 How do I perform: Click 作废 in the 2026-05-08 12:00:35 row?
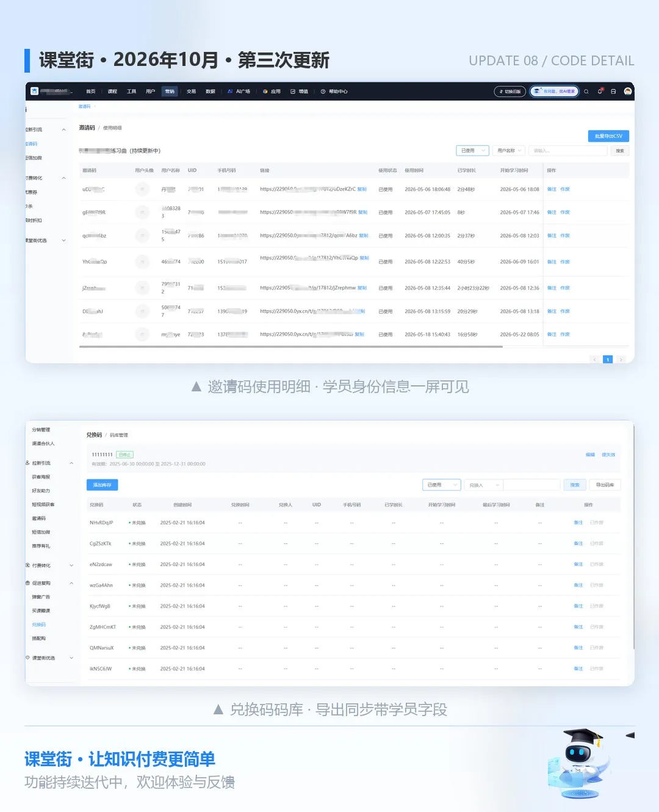tap(565, 236)
